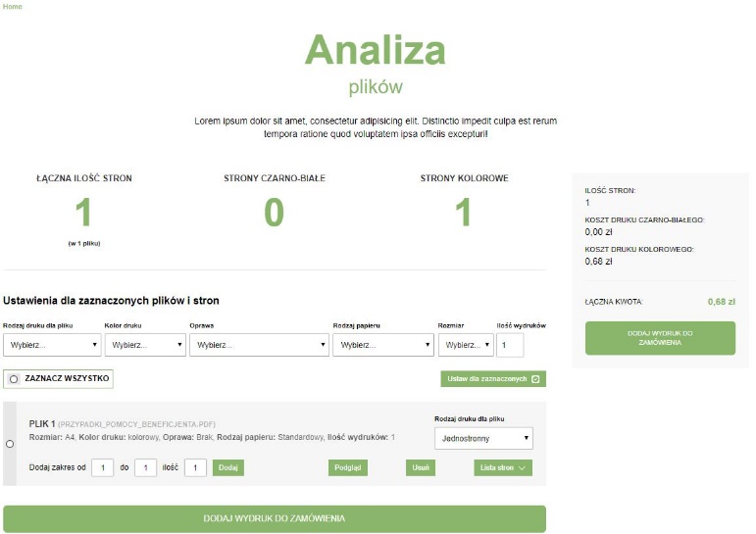Click the Ilość wydruków input field
The height and width of the screenshot is (534, 756).
point(510,345)
